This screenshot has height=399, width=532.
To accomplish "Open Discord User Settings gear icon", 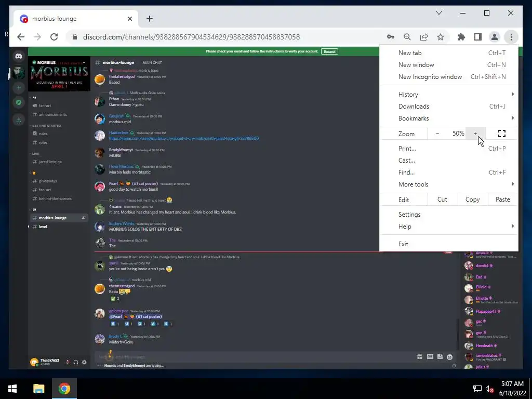I will pos(84,362).
